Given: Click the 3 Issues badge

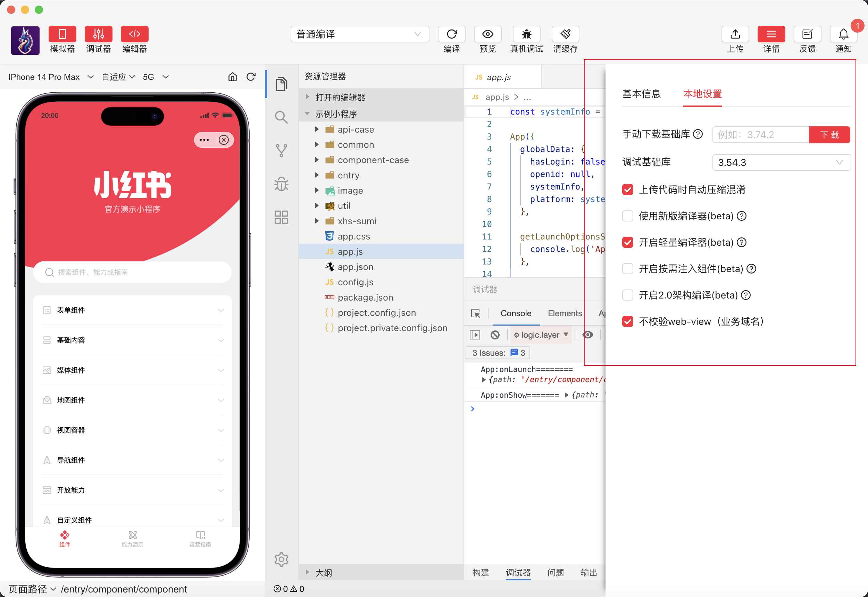Looking at the screenshot, I should (498, 353).
